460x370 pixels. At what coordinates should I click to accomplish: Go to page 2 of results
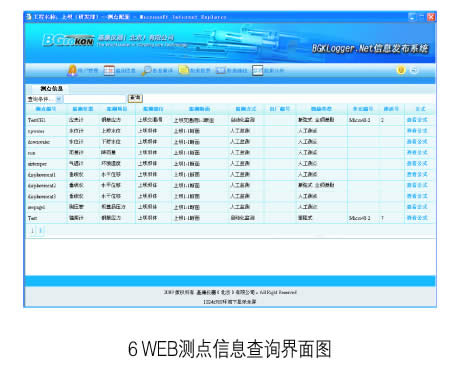40,230
